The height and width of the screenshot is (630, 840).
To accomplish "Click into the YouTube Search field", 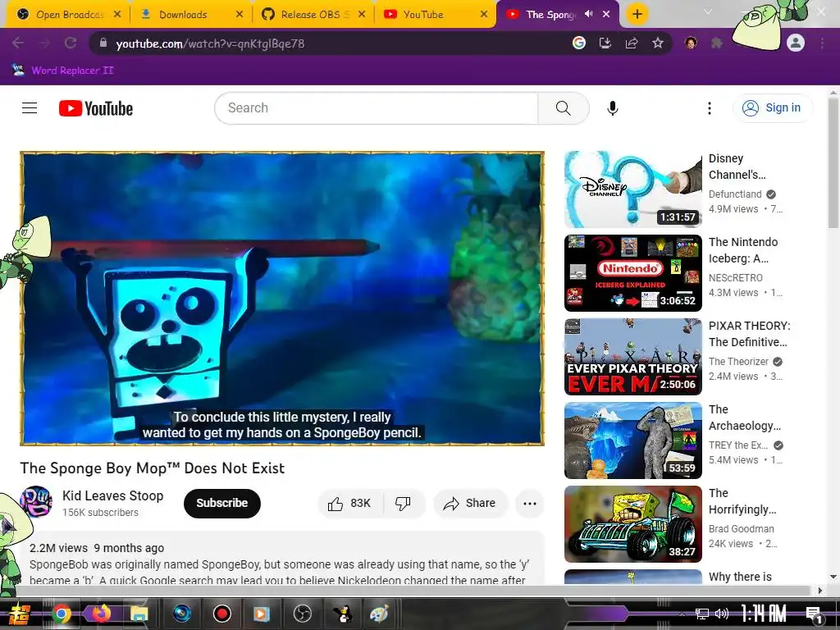I will coord(376,108).
